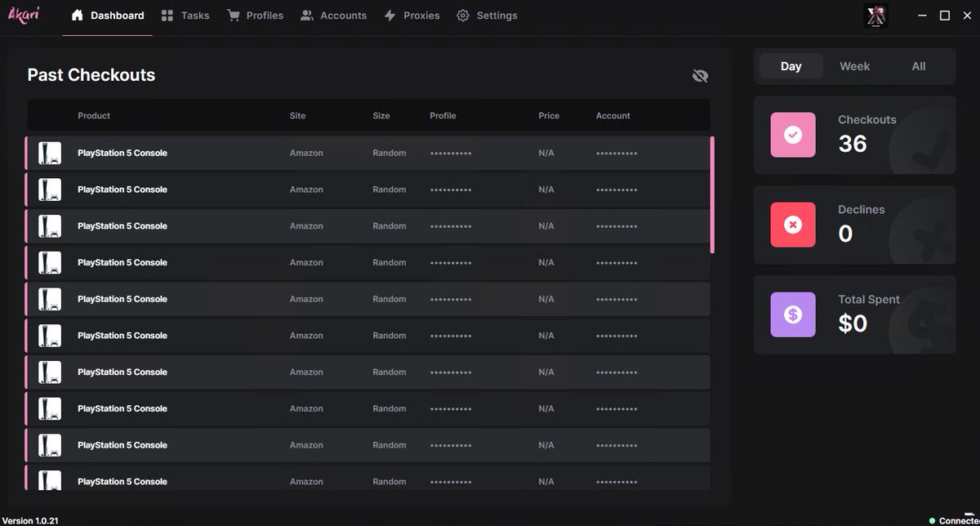Click the Price column header

549,116
